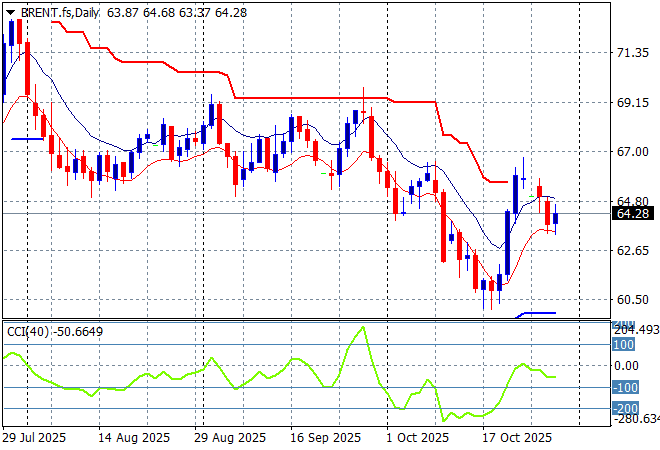Select the BRENT.fs,Daily chart title text
Viewport: 660px width, 450px height.
coord(60,13)
